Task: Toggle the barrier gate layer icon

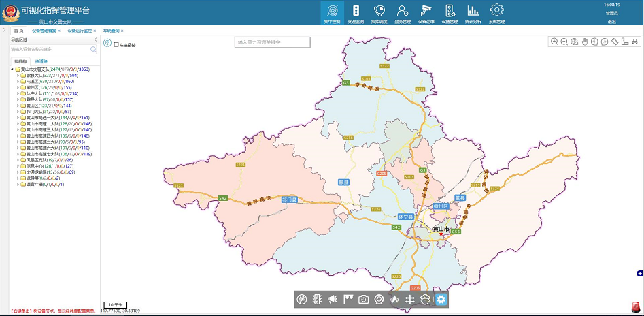Action: (410, 299)
